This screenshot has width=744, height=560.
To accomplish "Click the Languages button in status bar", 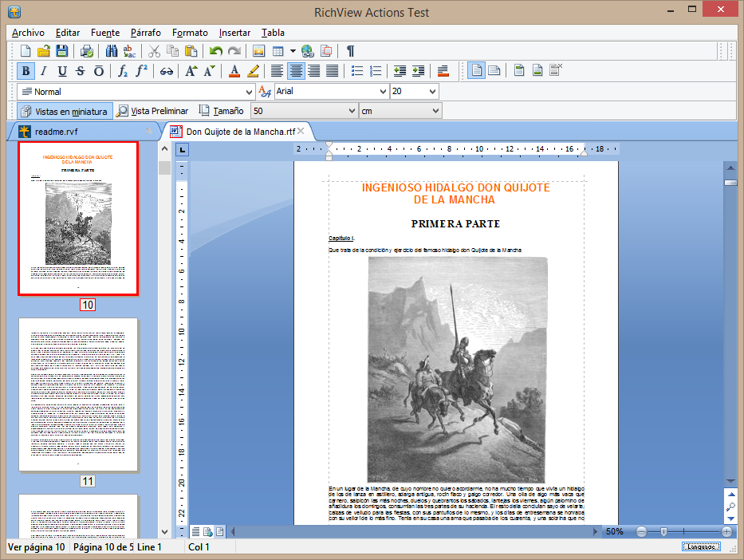I will [701, 547].
